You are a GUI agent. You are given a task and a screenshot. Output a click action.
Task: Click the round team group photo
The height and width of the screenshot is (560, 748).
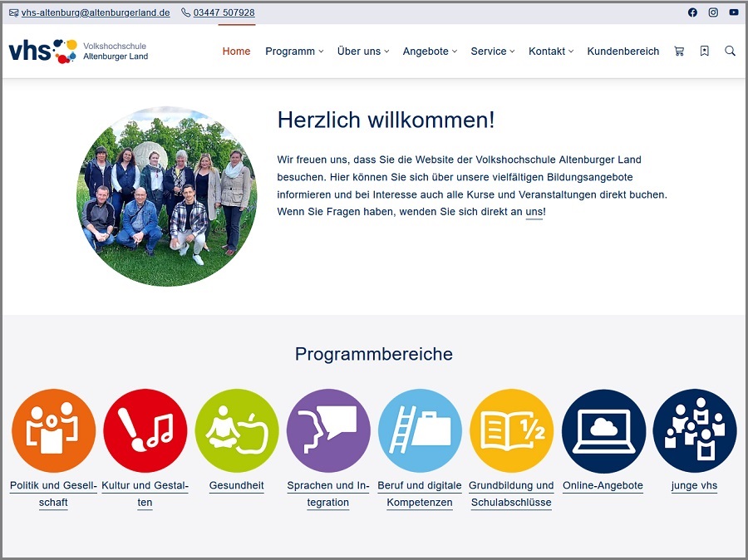167,197
